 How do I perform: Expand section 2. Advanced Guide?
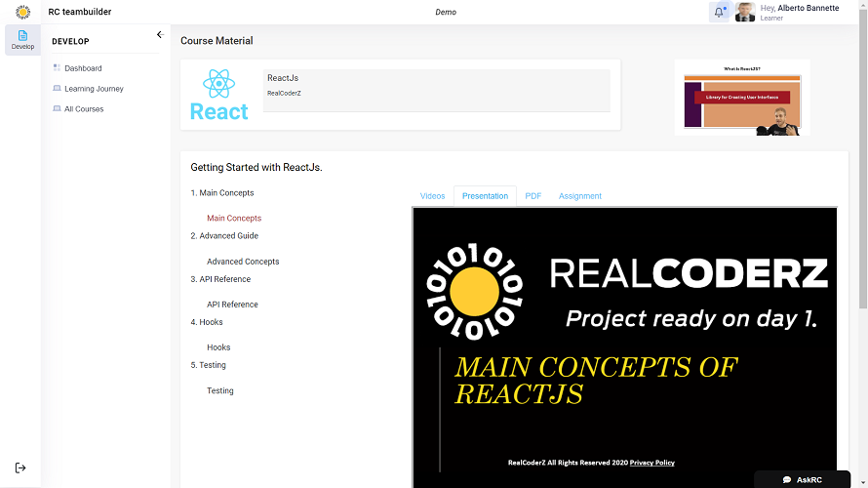coord(224,236)
